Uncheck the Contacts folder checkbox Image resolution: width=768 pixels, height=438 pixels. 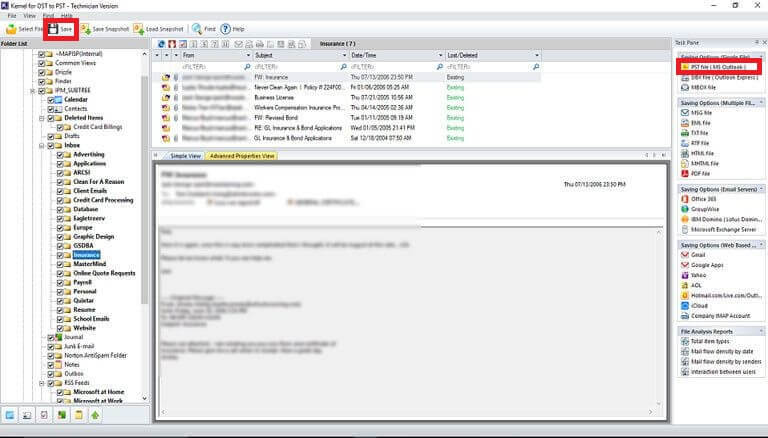[x=51, y=109]
